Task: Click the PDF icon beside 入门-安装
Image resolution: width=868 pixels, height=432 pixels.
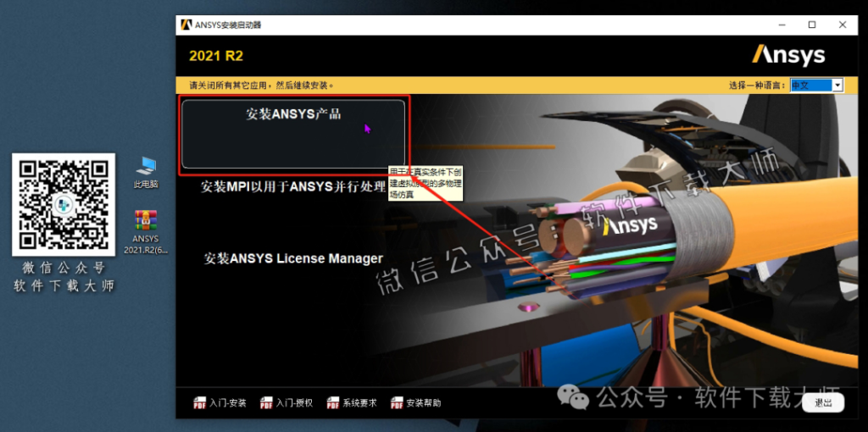Action: (200, 403)
